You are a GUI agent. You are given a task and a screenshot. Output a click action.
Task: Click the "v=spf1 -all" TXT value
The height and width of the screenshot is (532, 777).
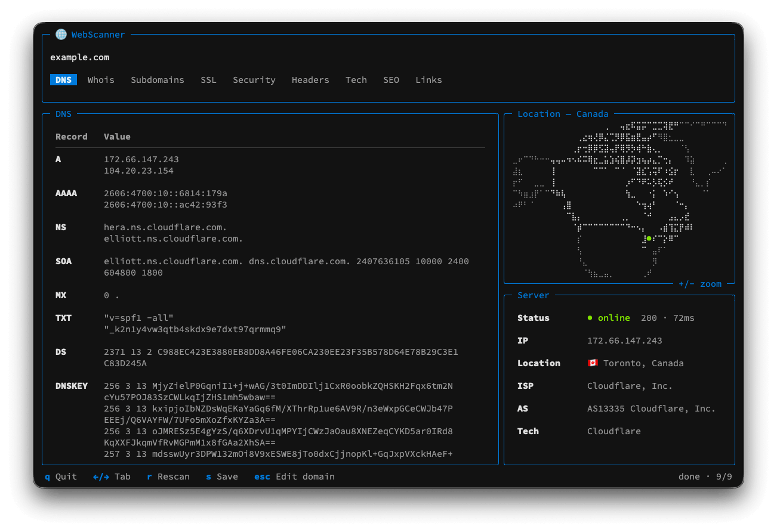click(138, 318)
